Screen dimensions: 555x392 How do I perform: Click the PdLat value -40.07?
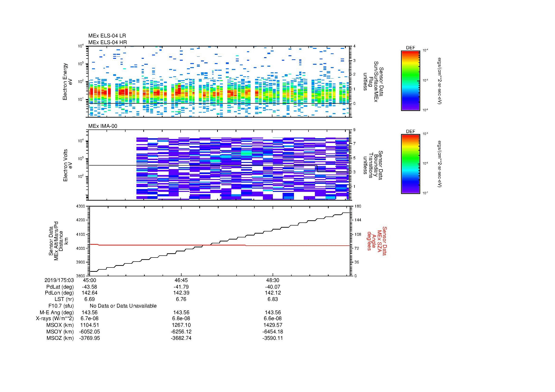(273, 287)
